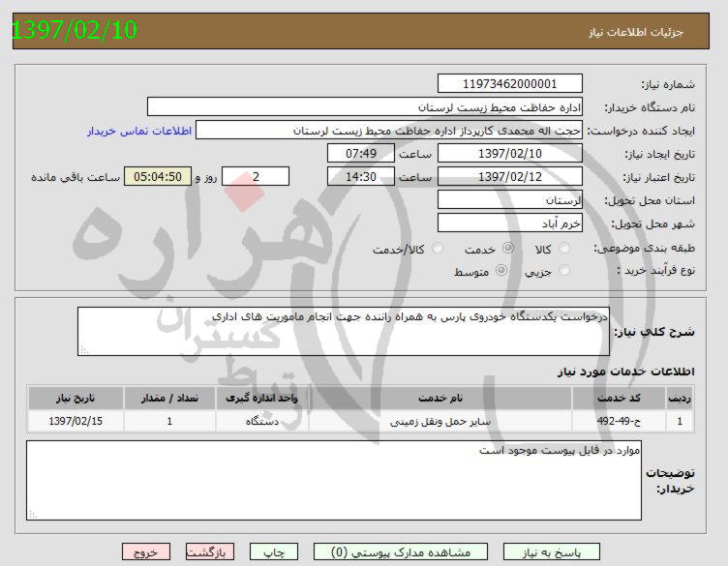Click remaining time counter 05:04:50
This screenshot has height=566, width=728.
(158, 176)
